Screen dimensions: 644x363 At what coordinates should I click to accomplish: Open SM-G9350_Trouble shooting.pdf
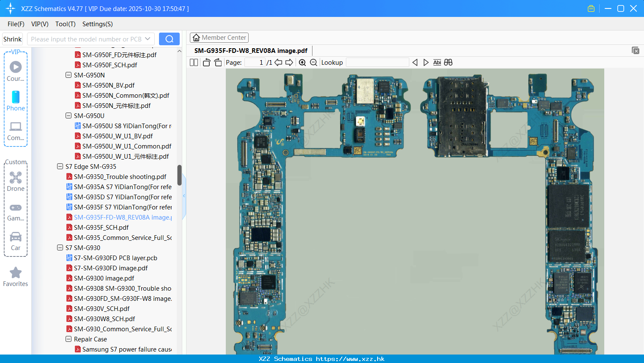[120, 176]
